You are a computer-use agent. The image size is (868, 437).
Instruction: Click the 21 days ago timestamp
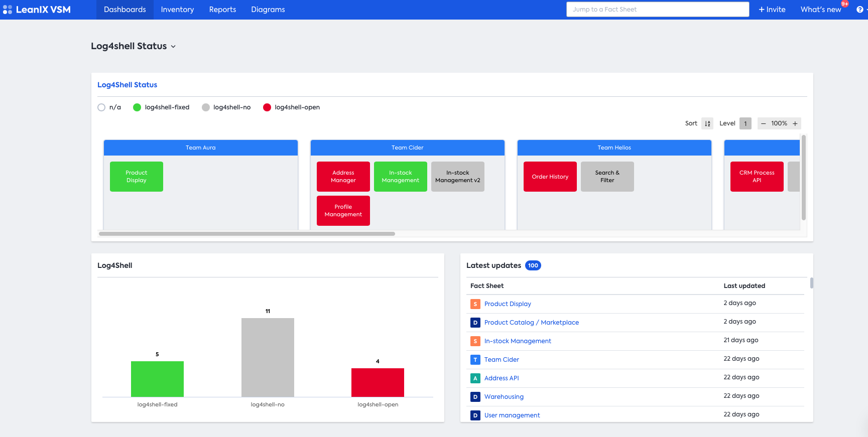pyautogui.click(x=741, y=340)
